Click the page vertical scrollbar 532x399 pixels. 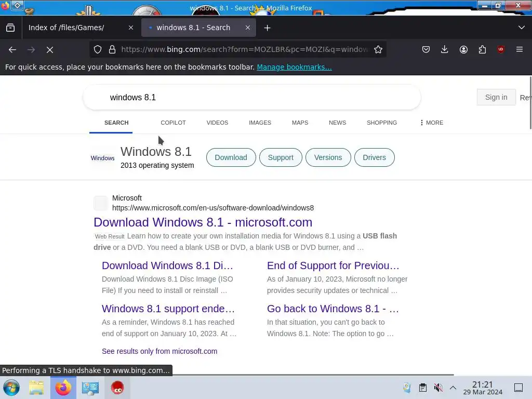click(530, 103)
